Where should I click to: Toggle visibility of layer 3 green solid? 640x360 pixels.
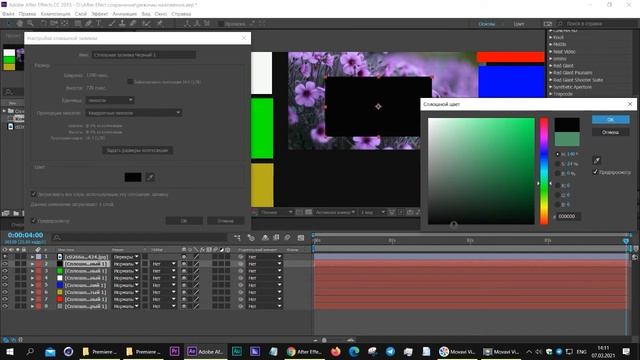coord(5,271)
